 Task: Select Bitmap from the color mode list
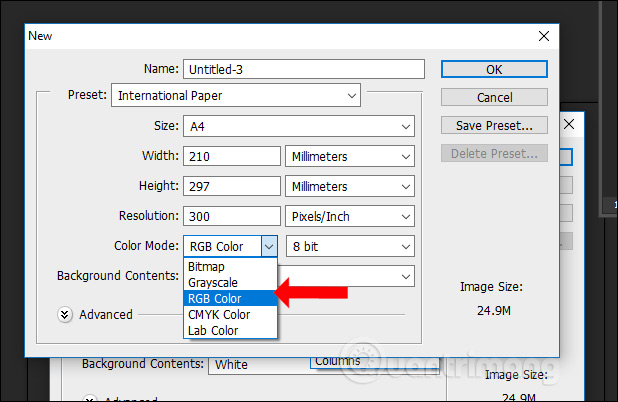coord(209,267)
